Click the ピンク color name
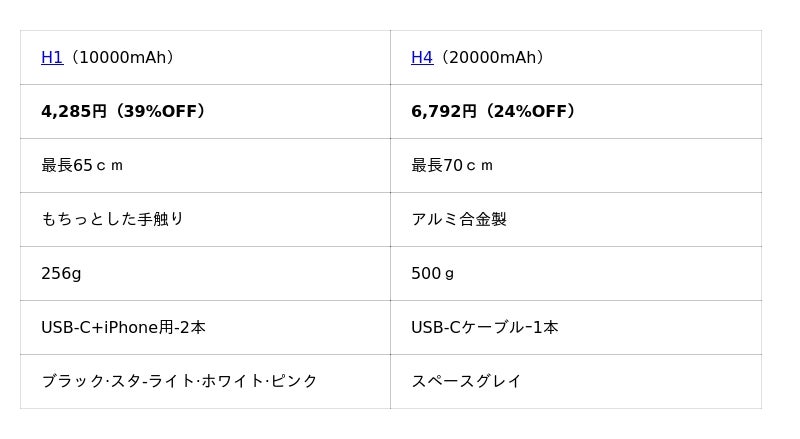Screen dimensions: 800x439 click(x=295, y=382)
